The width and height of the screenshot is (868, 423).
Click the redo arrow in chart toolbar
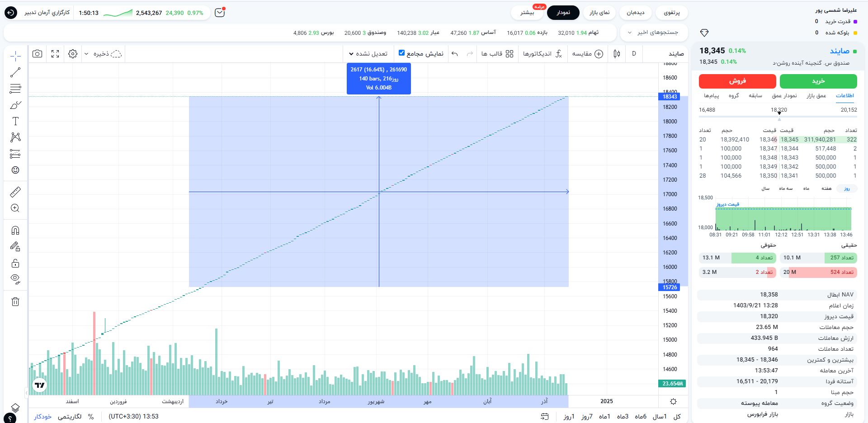pyautogui.click(x=470, y=54)
